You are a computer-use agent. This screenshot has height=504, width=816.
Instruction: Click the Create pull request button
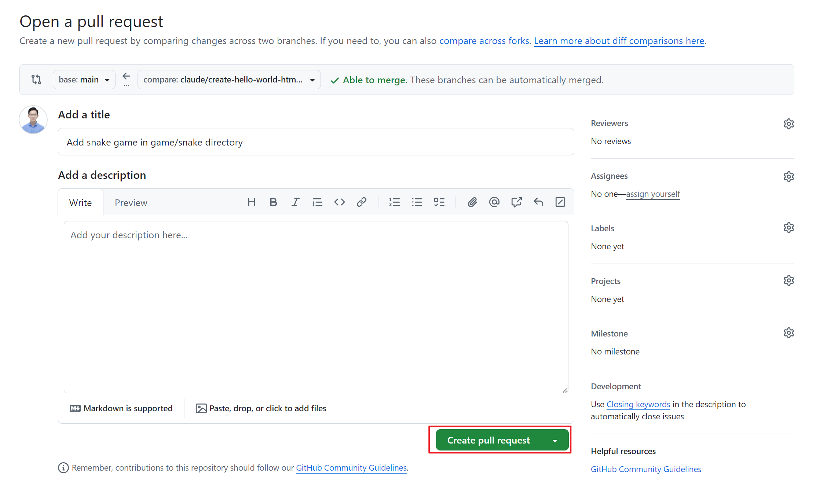[x=488, y=440]
